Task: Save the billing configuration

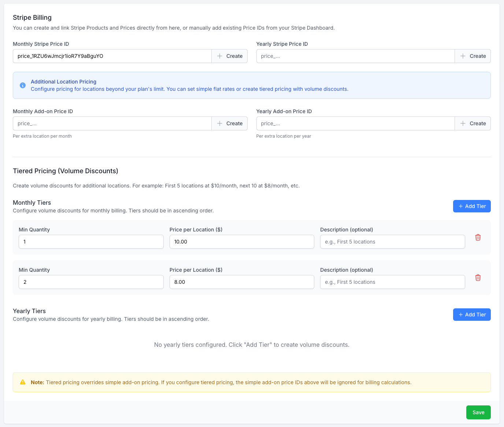Action: pyautogui.click(x=478, y=412)
